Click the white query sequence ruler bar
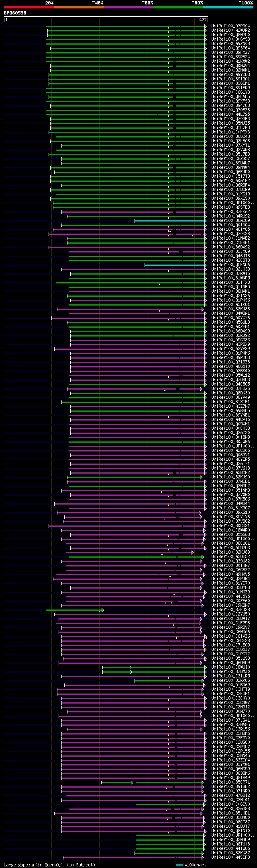Image resolution: width=257 pixels, height=868 pixels. coord(106,16)
